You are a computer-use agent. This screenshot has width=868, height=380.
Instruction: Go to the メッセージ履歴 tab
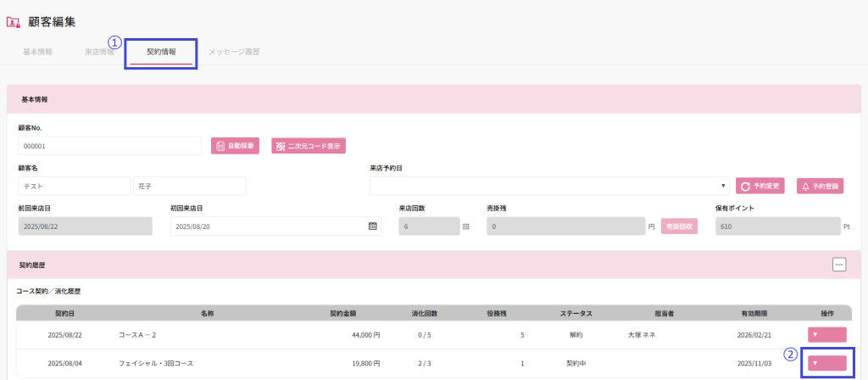(234, 52)
